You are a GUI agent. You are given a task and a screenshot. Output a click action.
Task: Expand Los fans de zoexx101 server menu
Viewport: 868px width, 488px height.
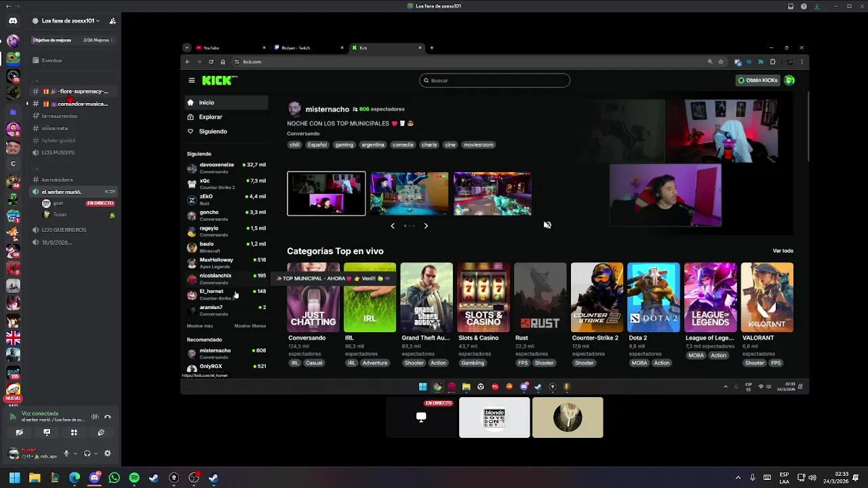click(71, 21)
